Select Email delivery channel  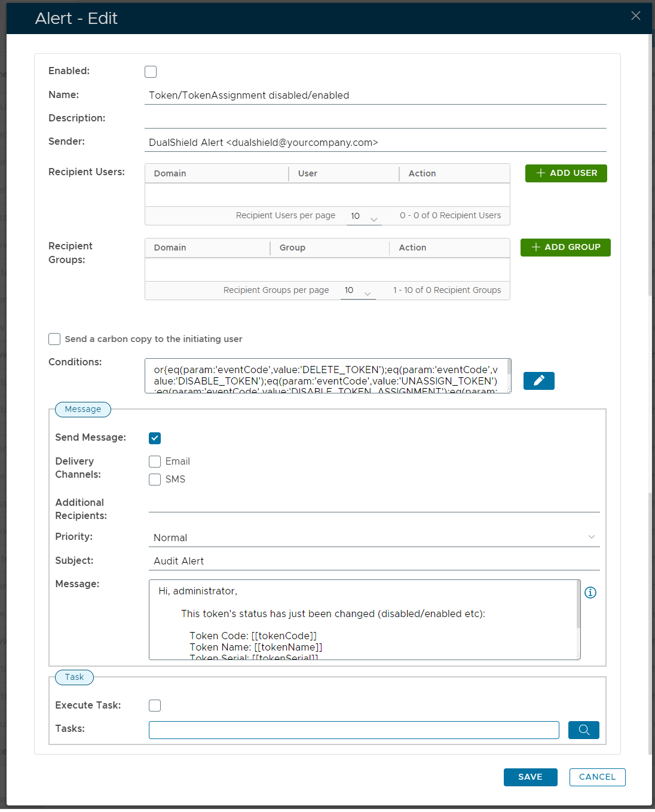(x=155, y=462)
